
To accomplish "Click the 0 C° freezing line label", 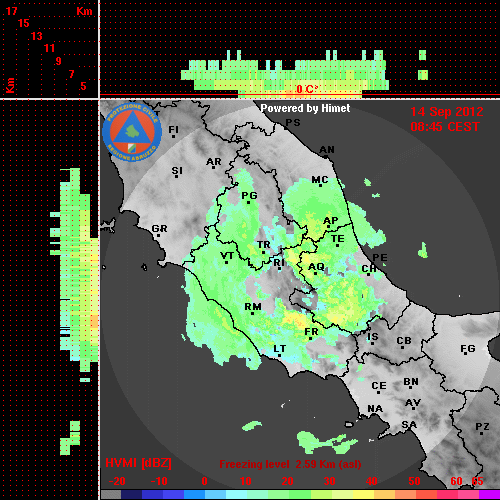I will click(x=307, y=89).
